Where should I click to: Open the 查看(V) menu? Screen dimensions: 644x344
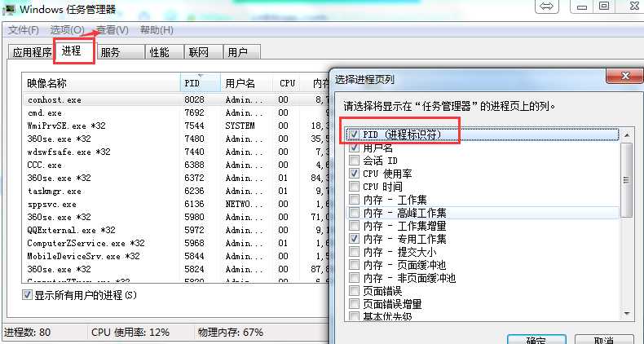112,30
